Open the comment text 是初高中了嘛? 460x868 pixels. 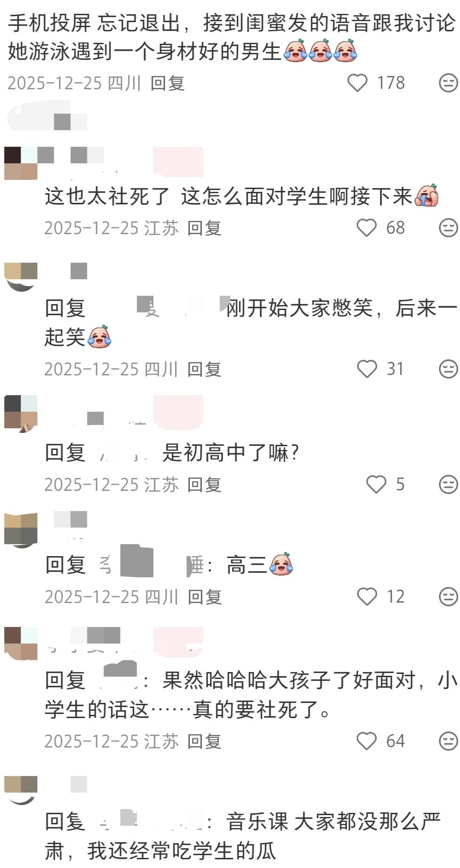click(230, 454)
